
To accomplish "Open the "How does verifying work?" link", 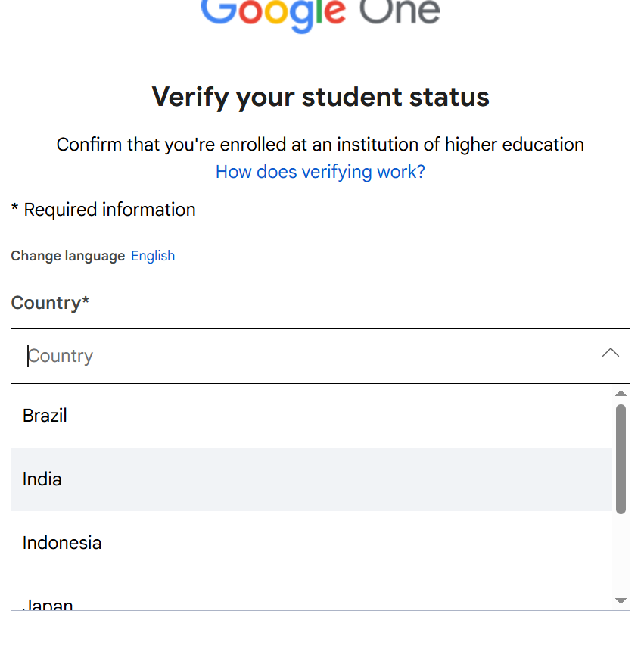I will pyautogui.click(x=320, y=172).
